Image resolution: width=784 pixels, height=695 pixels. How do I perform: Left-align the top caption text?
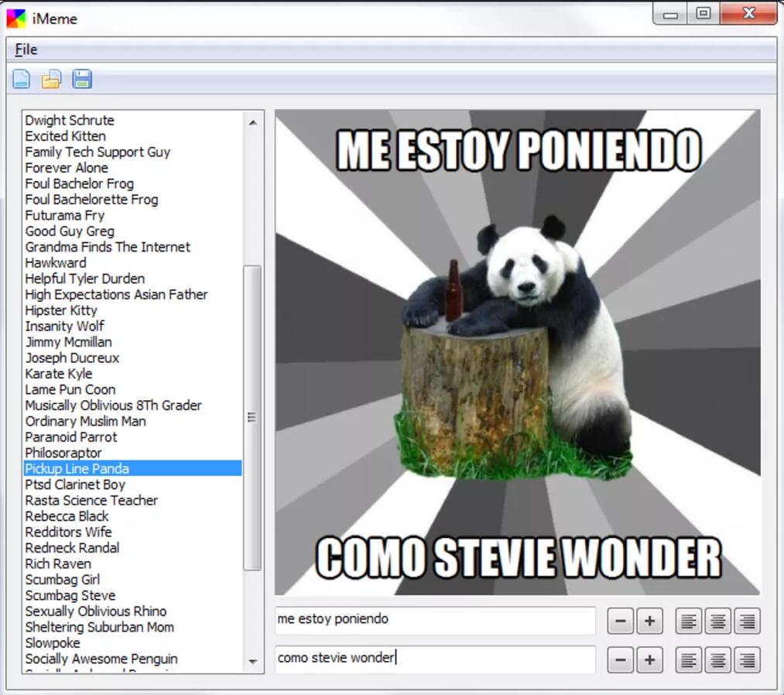pyautogui.click(x=689, y=621)
